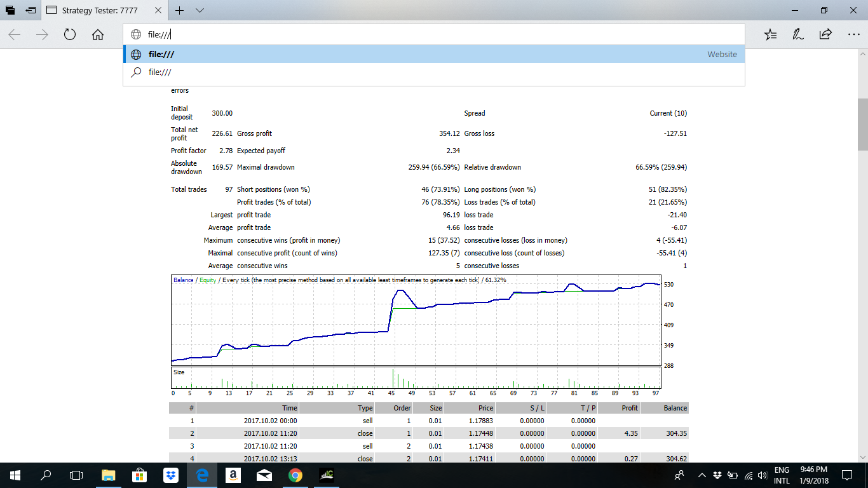Image resolution: width=868 pixels, height=488 pixels.
Task: Select the file:/// Website suggestion
Action: coord(433,55)
